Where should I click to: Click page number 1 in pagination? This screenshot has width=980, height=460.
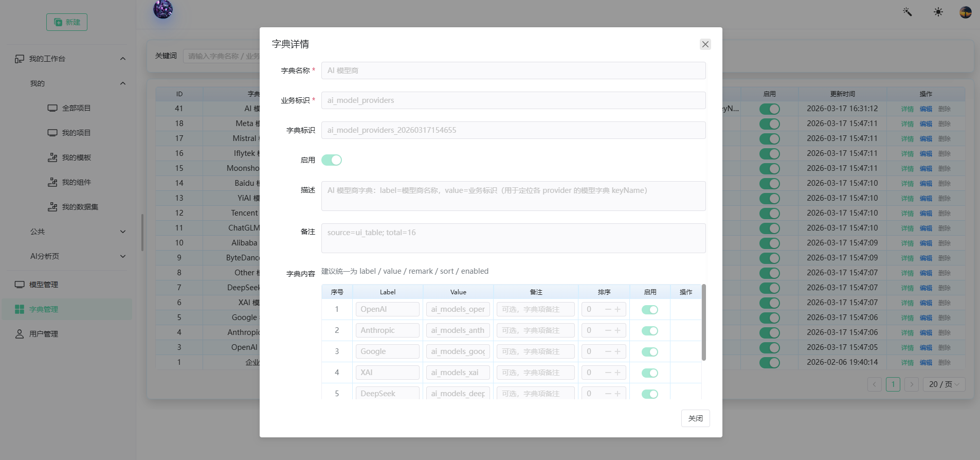click(893, 384)
